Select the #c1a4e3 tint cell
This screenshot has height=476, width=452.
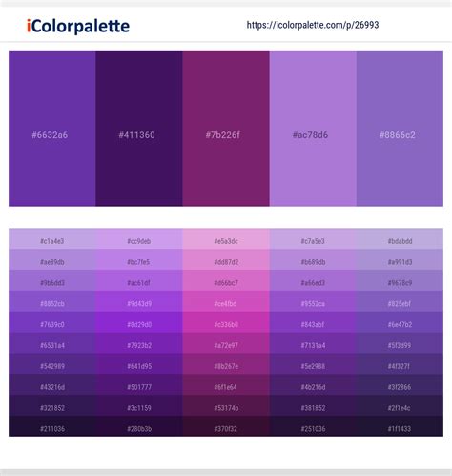pos(52,239)
